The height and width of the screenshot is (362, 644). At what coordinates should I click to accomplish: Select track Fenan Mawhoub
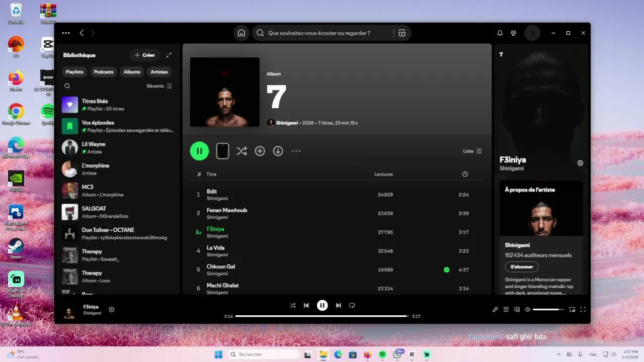337,213
